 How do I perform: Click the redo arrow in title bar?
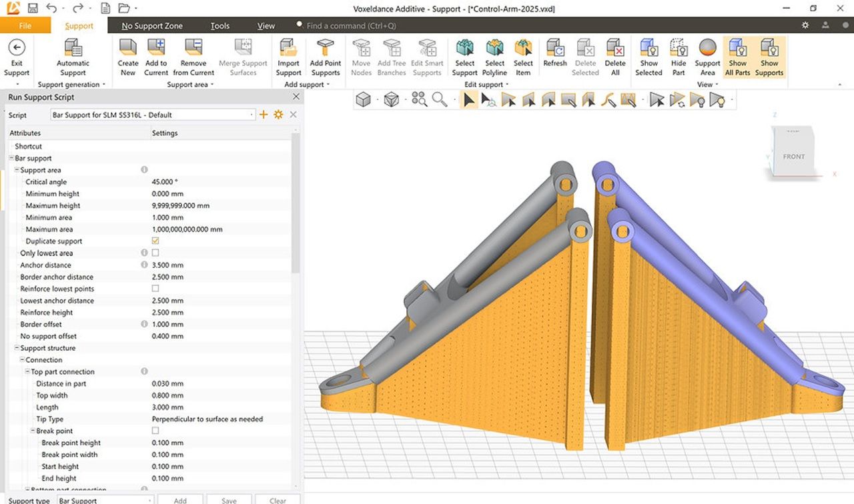tap(78, 9)
